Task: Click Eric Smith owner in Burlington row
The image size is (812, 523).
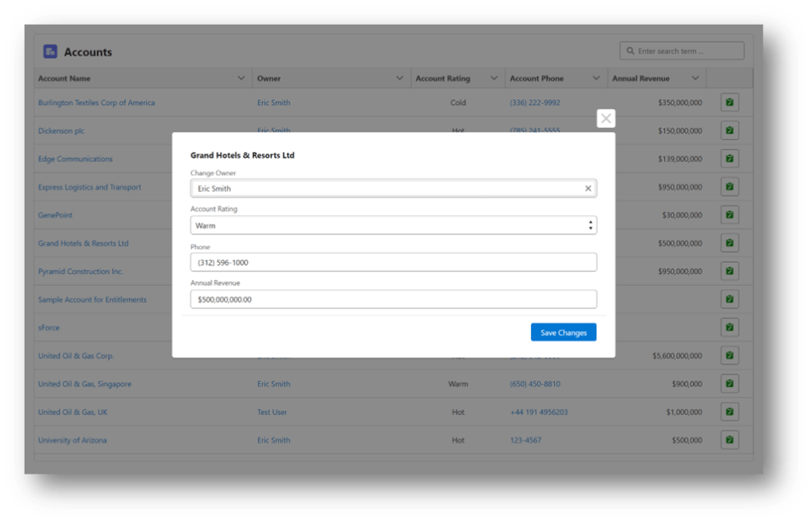Action: click(x=273, y=102)
